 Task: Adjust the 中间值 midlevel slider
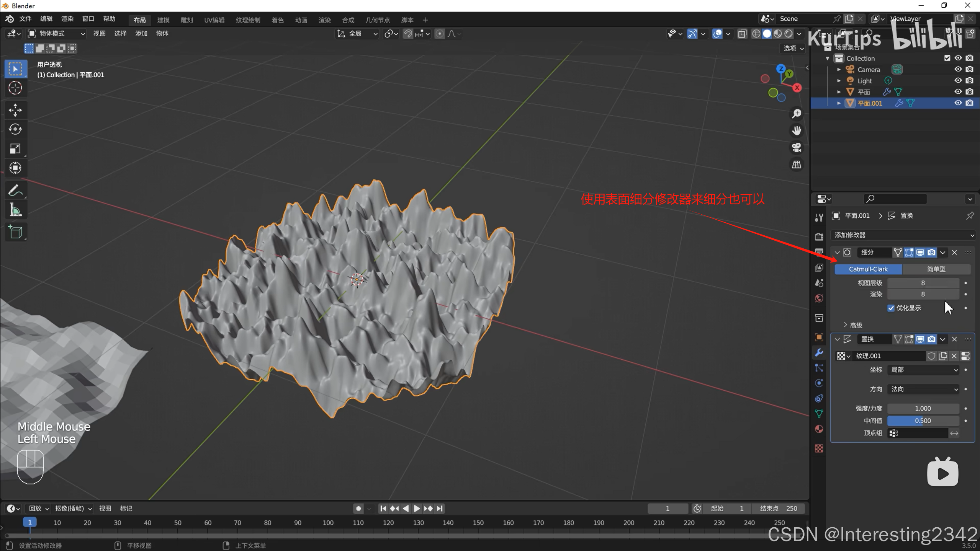tap(923, 421)
